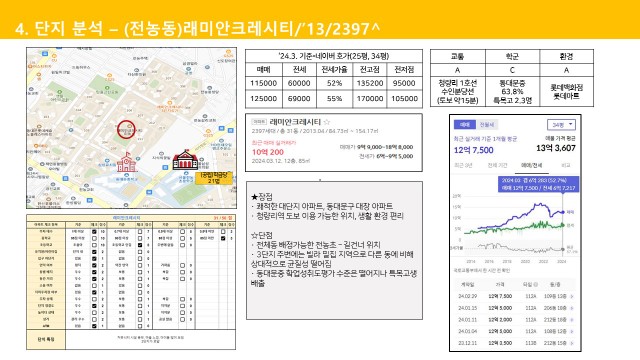Click the 95000 전저점 cell
This screenshot has width=640, height=360.
pos(404,83)
